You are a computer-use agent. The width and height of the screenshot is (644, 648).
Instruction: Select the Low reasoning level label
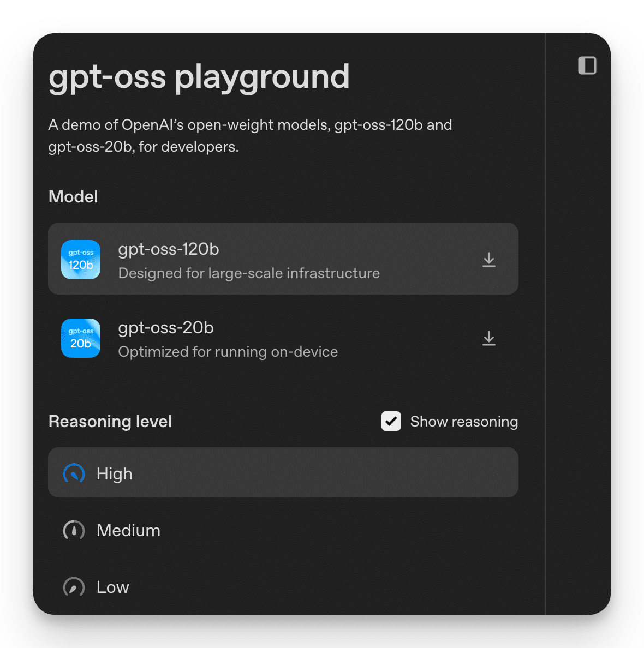pos(112,587)
